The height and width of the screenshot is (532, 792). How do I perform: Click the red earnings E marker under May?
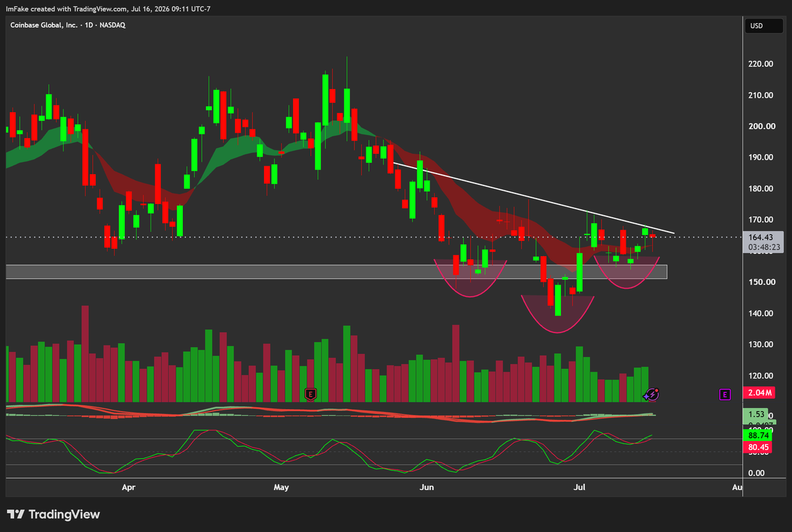point(310,395)
